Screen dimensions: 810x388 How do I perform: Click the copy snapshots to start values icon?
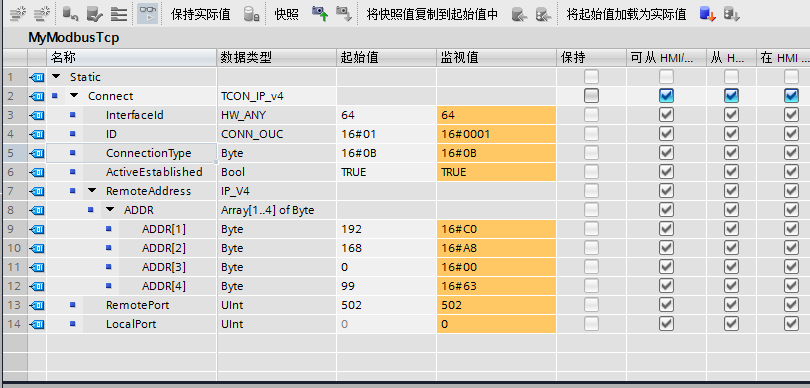click(520, 14)
